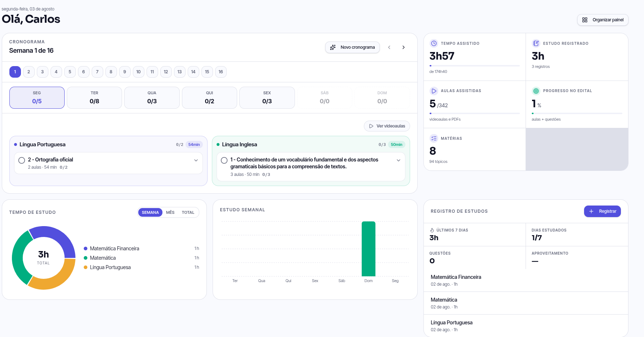
Task: Expand the Língua Inglesa topic chevron
Action: 399,160
